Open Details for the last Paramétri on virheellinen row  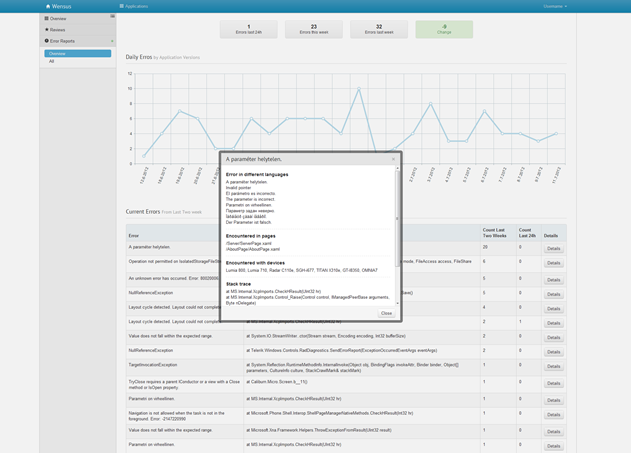pos(552,446)
